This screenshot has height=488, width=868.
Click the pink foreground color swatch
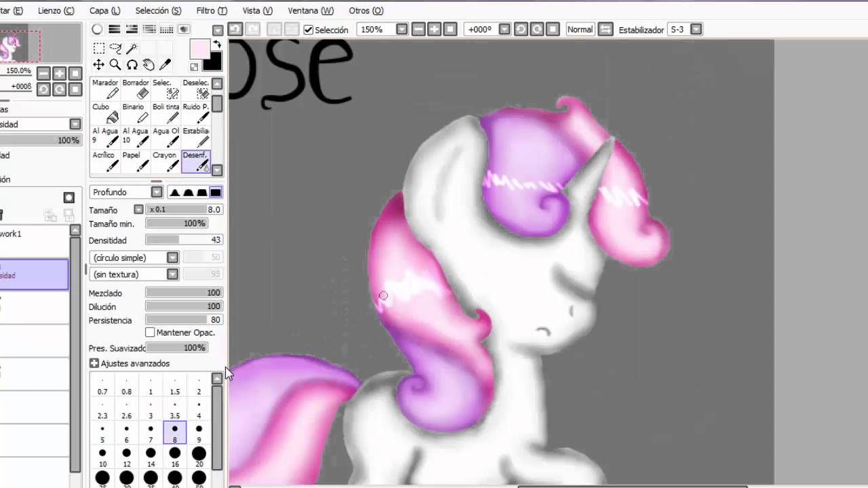[x=199, y=49]
